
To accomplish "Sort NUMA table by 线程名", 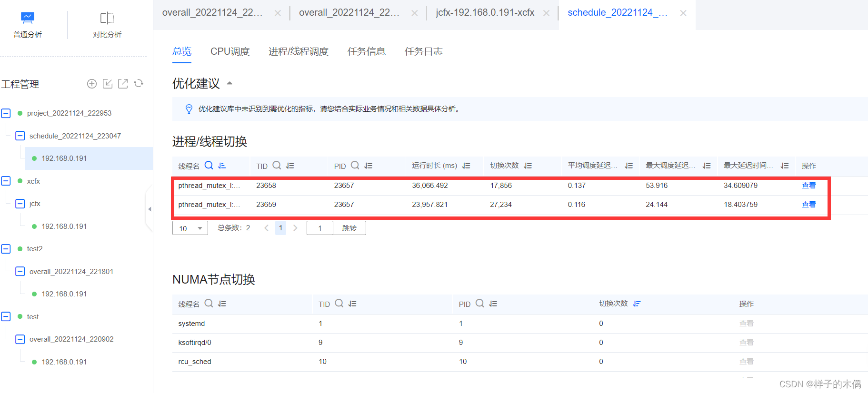I will click(x=222, y=304).
